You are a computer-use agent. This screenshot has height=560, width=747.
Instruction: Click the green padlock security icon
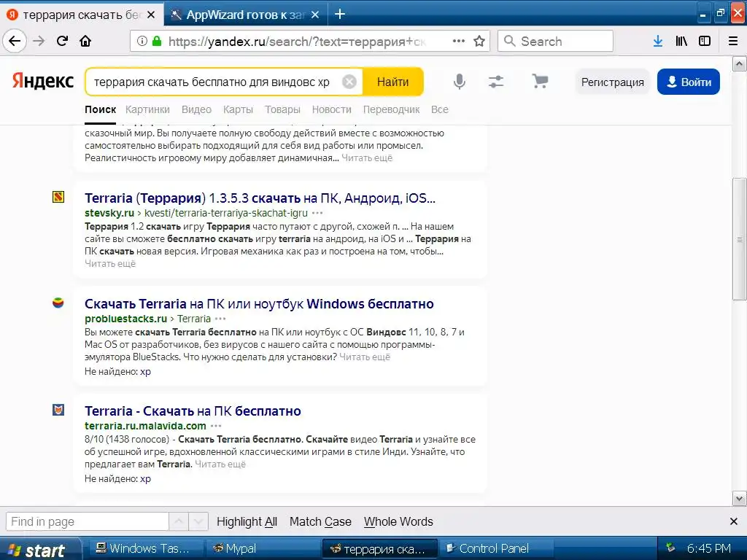click(156, 41)
